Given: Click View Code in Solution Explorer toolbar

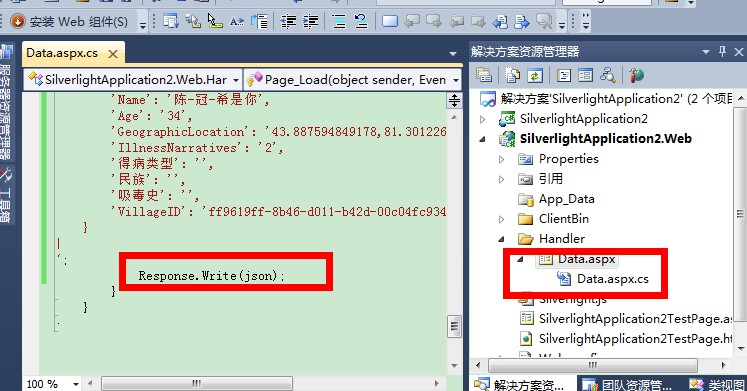Looking at the screenshot, I should coord(564,75).
